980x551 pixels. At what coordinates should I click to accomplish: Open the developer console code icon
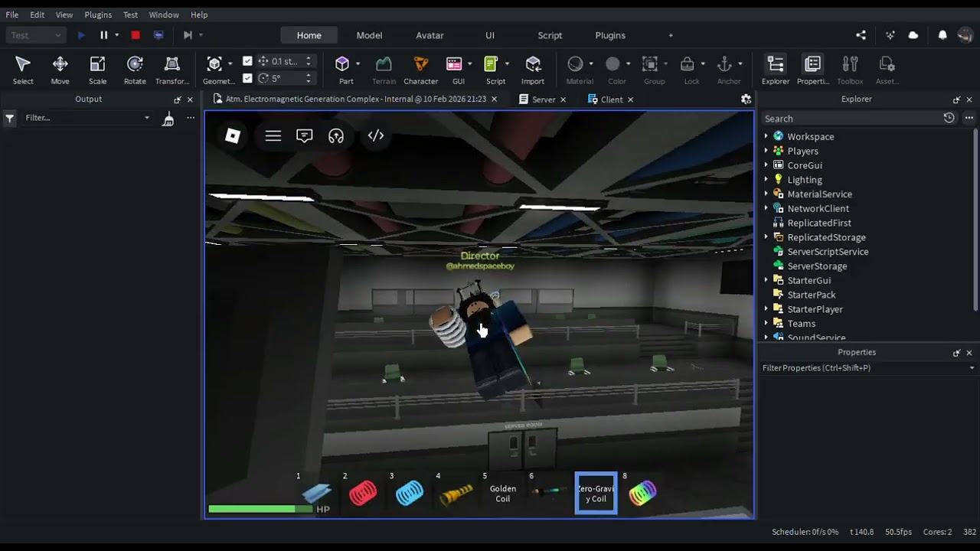(x=376, y=135)
